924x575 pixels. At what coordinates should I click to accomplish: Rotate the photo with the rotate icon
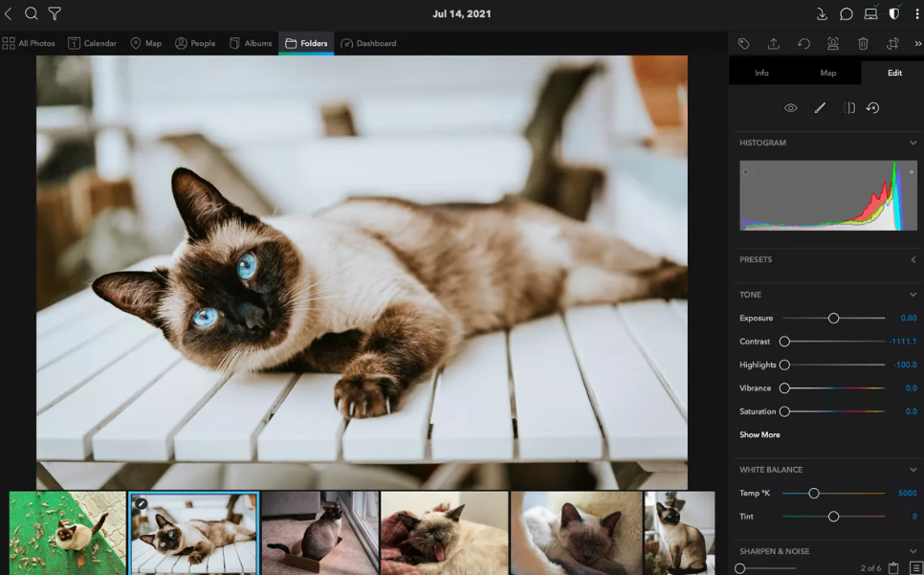point(803,44)
